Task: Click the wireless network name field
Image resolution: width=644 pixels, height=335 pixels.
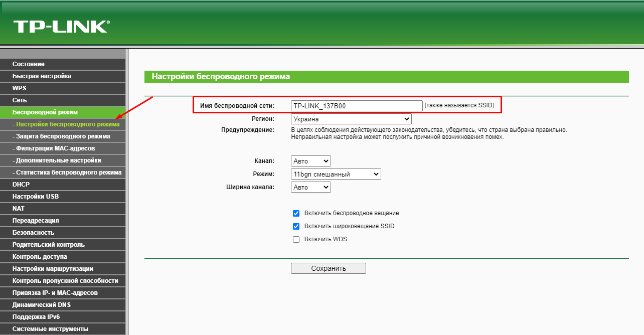Action: [357, 106]
